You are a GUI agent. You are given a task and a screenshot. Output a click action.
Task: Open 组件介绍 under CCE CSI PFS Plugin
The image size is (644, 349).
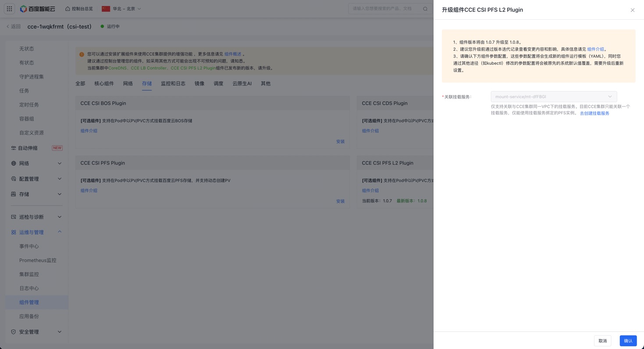coord(89,190)
